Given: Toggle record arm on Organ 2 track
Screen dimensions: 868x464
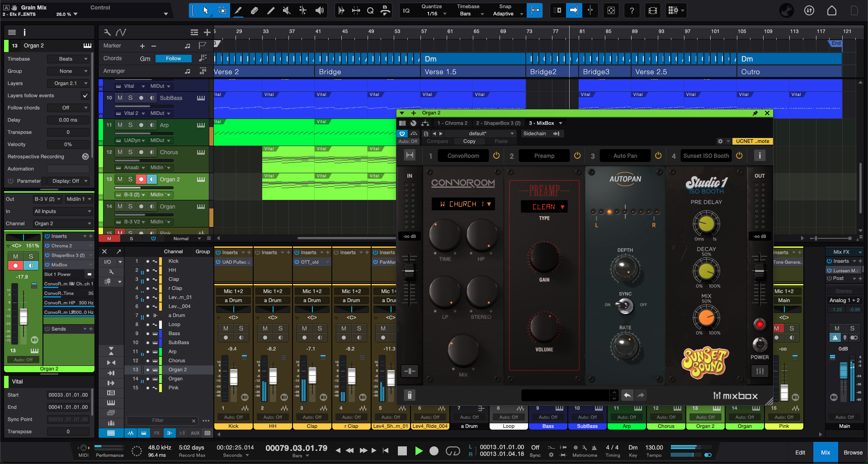Looking at the screenshot, I should point(141,179).
